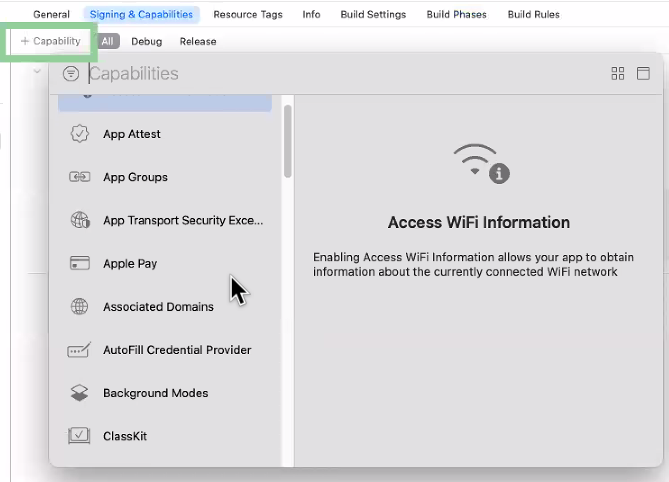This screenshot has height=482, width=669.
Task: Select the All configuration filter
Action: click(108, 41)
